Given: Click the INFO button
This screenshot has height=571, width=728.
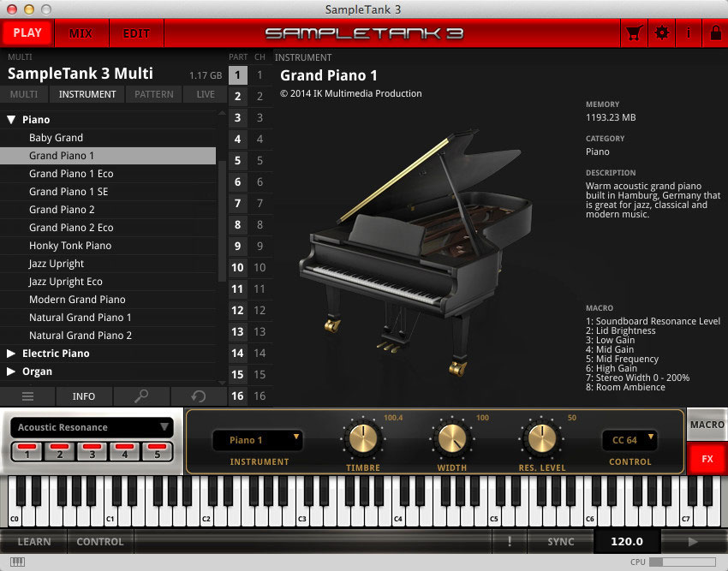Looking at the screenshot, I should pos(84,396).
